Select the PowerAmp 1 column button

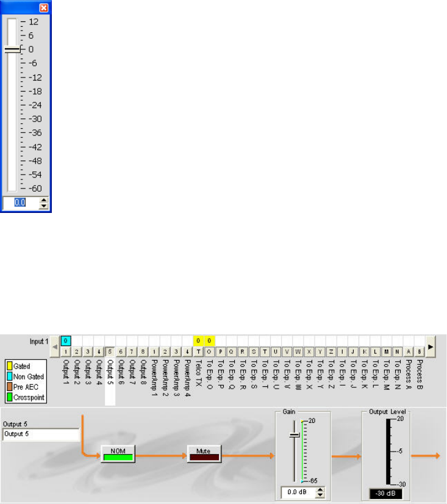pyautogui.click(x=154, y=351)
